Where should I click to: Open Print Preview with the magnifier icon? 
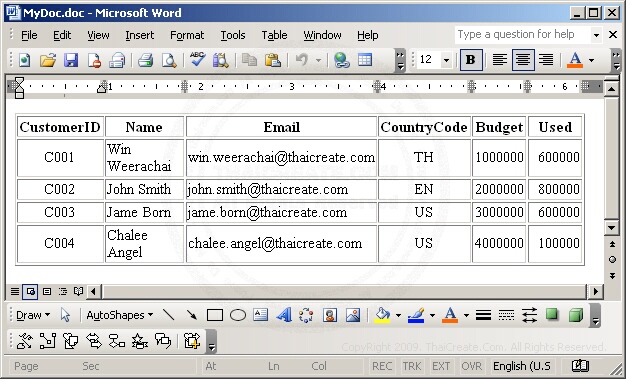169,60
